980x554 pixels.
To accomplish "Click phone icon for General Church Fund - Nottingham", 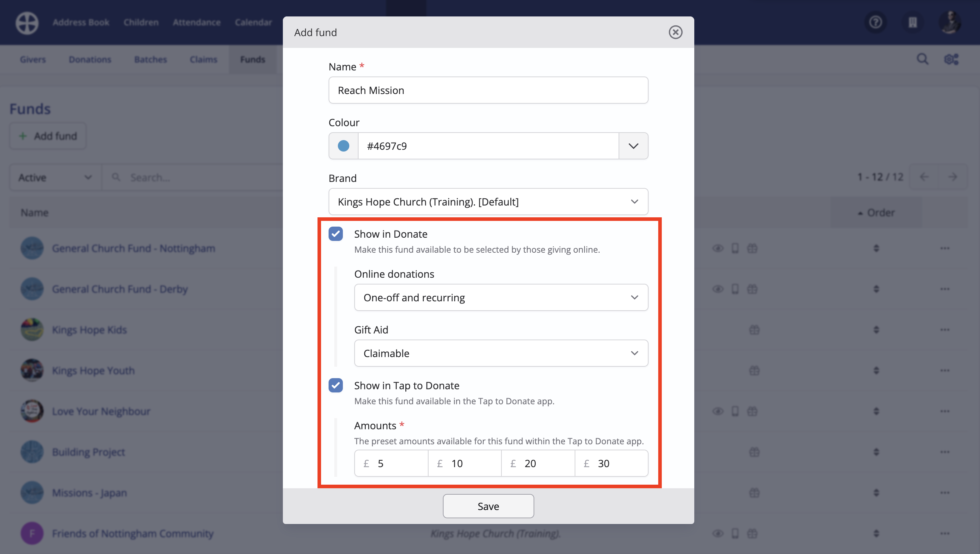I will point(735,248).
